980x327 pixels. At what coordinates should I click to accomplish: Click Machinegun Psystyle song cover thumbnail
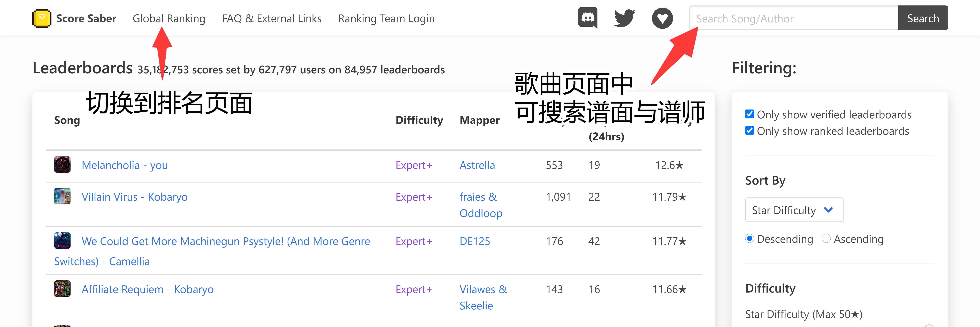(62, 241)
